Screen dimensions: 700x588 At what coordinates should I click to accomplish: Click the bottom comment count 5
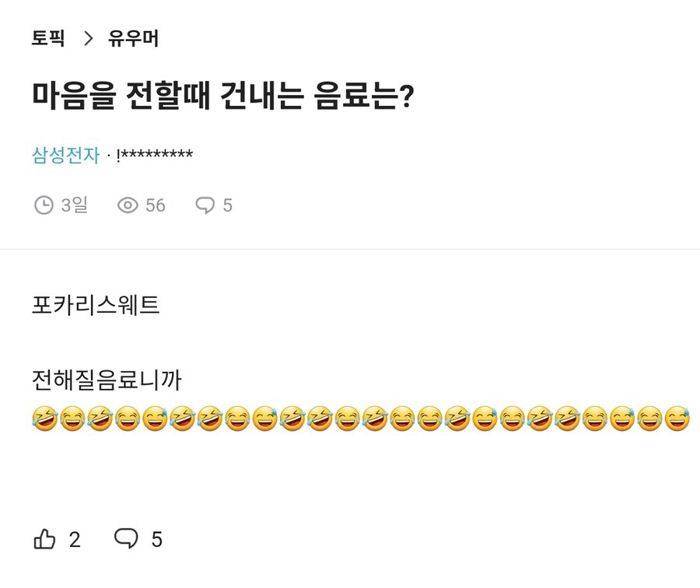coord(156,539)
